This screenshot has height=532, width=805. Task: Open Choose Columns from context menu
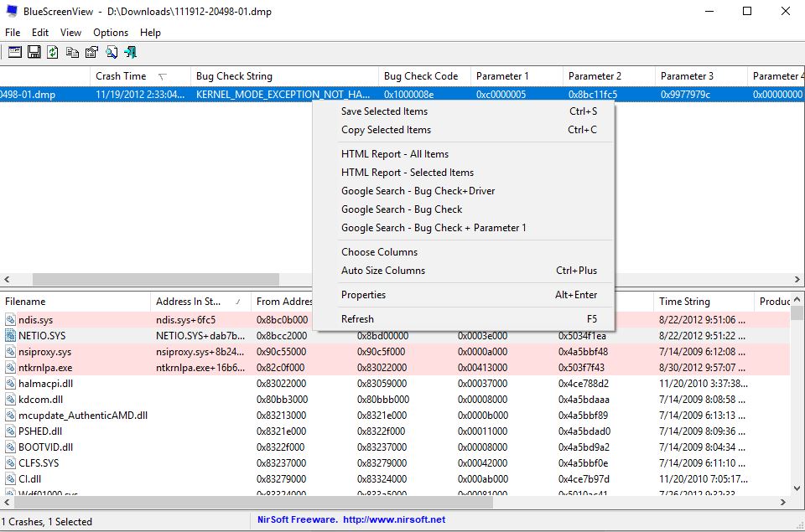pyautogui.click(x=463, y=252)
